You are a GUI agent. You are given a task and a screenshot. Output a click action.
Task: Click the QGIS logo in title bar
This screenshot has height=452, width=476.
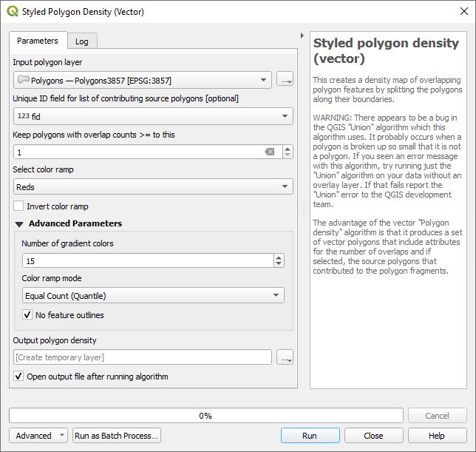(x=13, y=12)
